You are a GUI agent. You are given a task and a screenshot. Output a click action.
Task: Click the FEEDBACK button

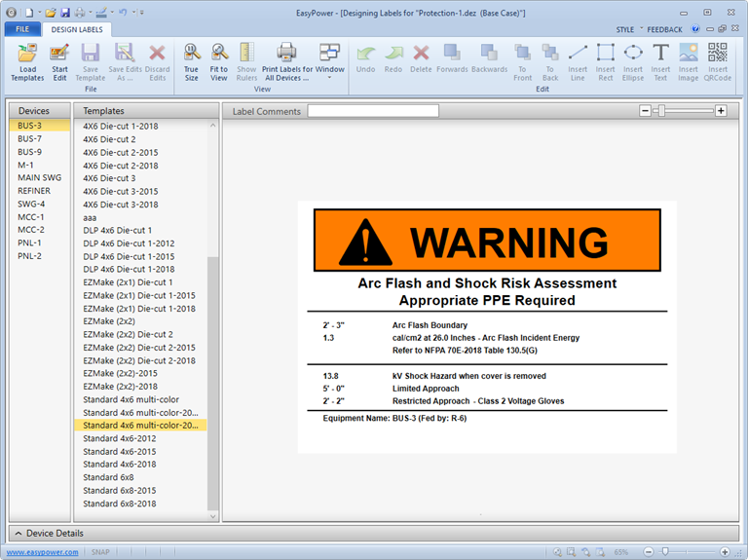(665, 30)
